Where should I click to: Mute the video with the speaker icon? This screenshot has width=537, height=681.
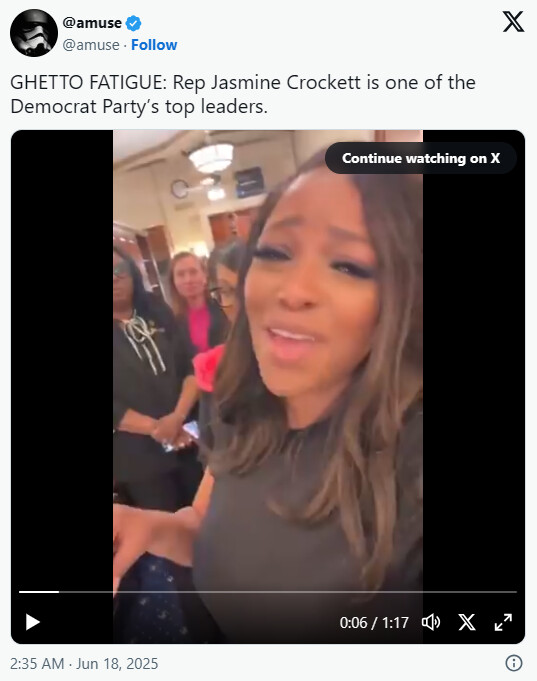(431, 622)
